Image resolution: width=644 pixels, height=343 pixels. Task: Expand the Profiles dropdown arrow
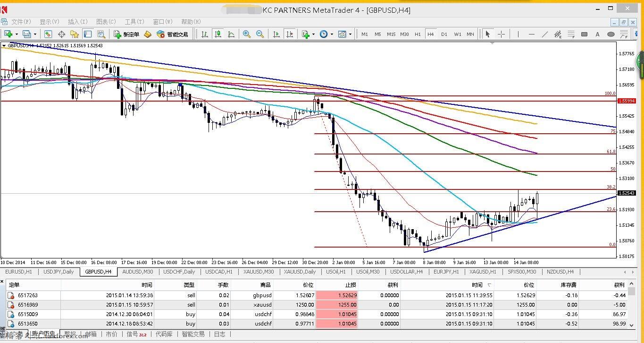coord(35,34)
